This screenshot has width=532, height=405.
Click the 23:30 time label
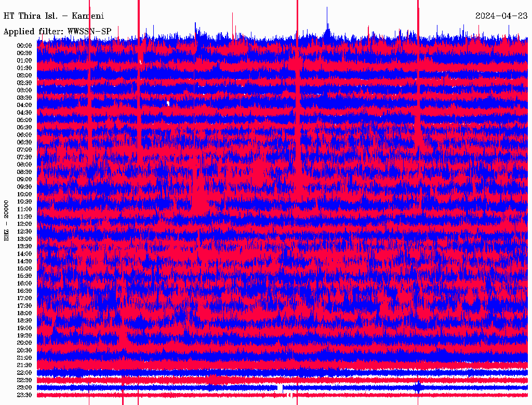pyautogui.click(x=24, y=395)
